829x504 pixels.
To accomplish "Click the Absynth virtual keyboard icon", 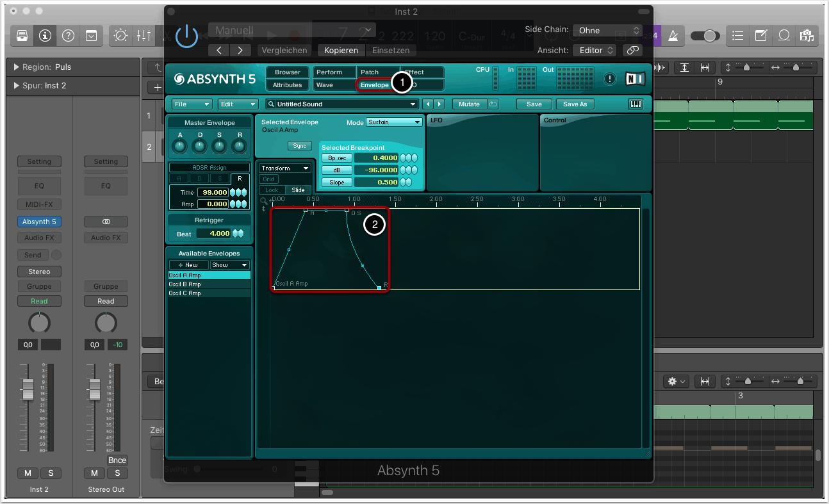I will point(636,104).
